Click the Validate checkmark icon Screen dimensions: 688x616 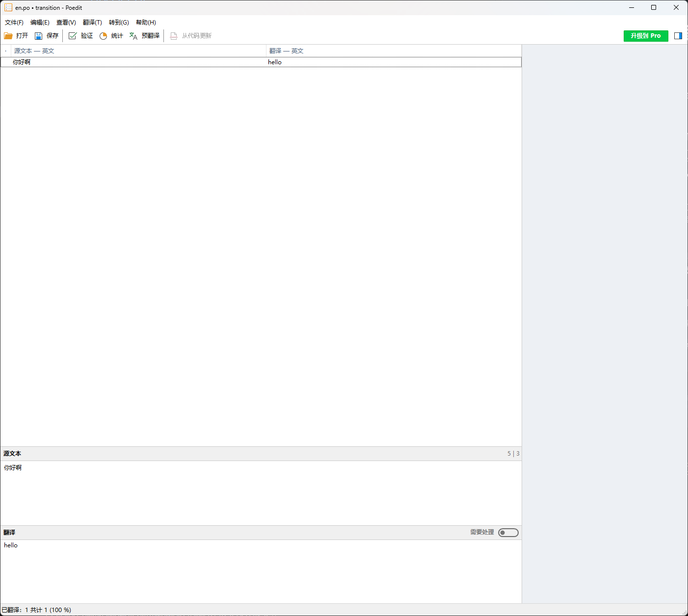pos(73,36)
